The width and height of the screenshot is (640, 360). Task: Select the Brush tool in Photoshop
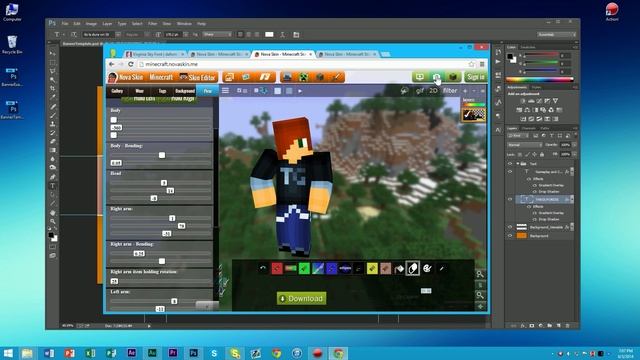coord(53,115)
